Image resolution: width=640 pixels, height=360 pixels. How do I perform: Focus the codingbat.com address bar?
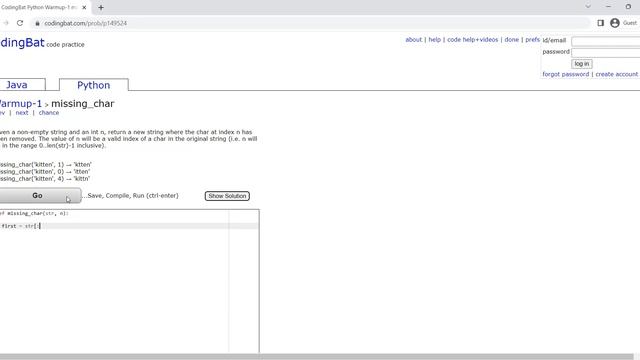[x=310, y=23]
